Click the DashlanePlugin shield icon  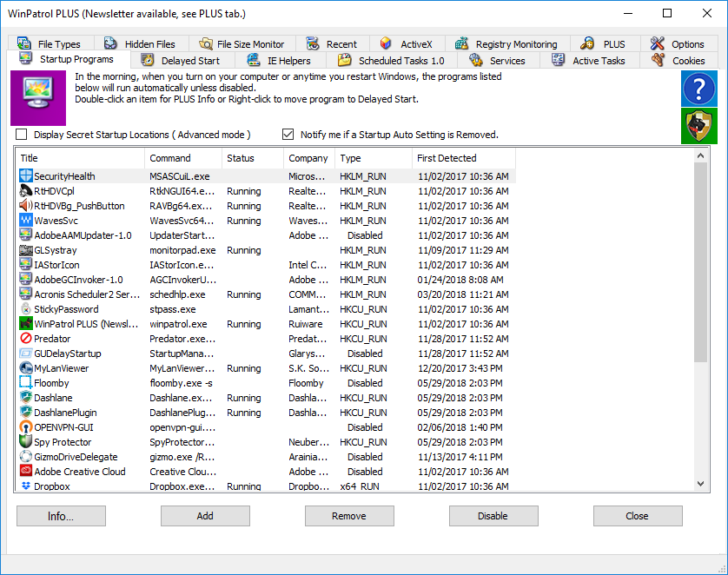[x=26, y=412]
